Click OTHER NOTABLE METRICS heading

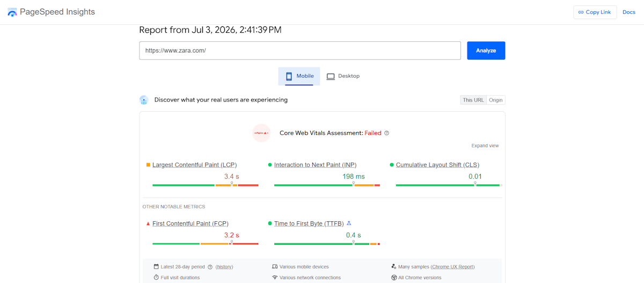tap(174, 207)
